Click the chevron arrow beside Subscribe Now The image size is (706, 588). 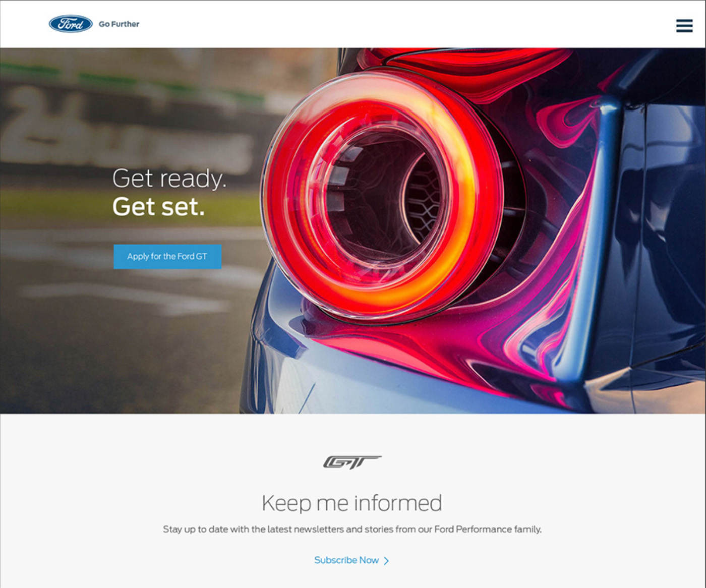(386, 561)
